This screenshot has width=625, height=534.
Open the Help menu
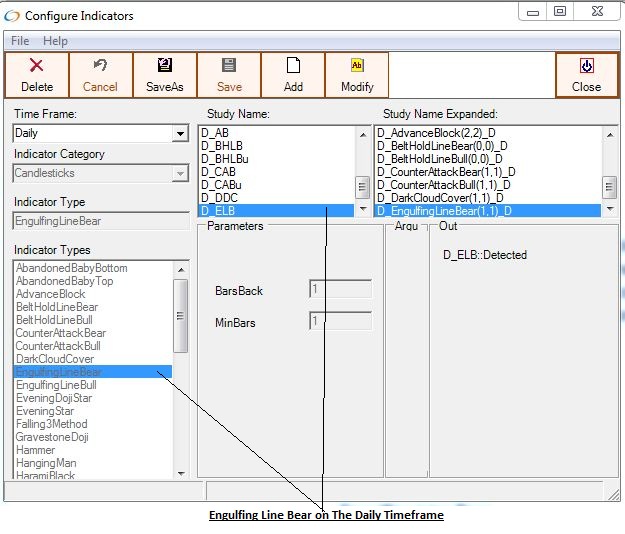(x=56, y=41)
